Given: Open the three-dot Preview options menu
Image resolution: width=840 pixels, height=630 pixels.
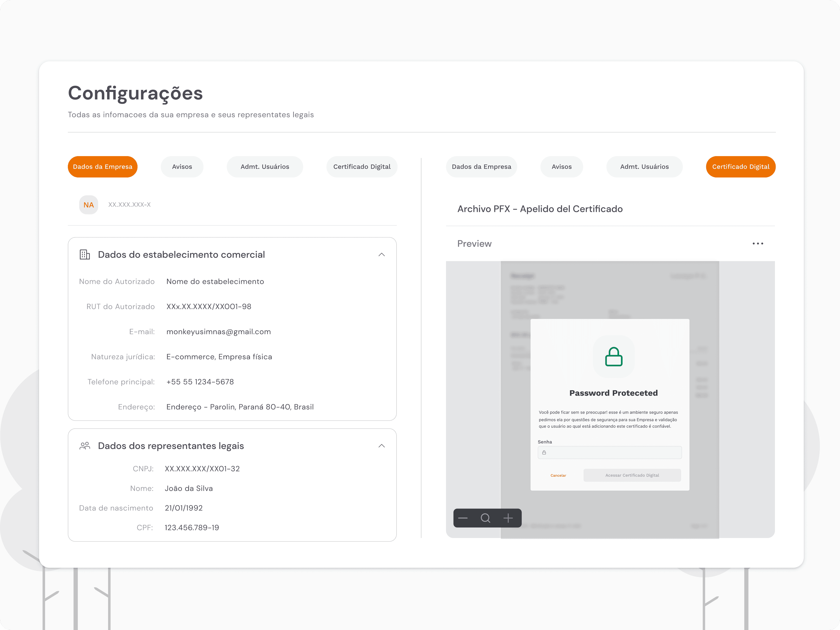Looking at the screenshot, I should 758,243.
